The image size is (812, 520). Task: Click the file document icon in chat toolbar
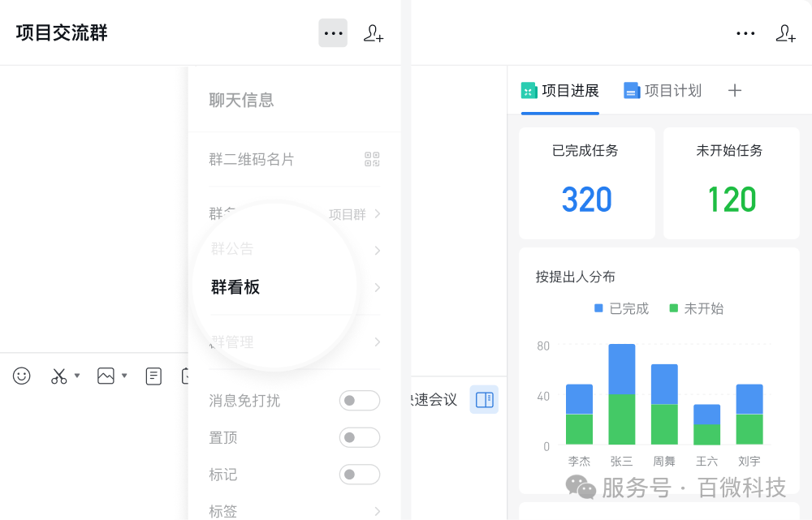[x=153, y=376]
